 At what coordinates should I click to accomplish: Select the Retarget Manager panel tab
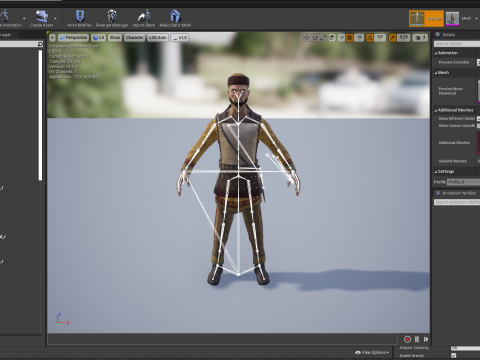(x=7, y=35)
